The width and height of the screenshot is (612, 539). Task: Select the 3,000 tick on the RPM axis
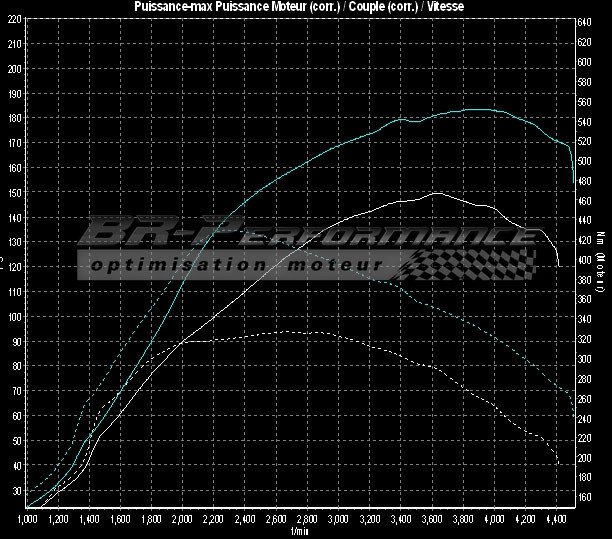tap(338, 521)
